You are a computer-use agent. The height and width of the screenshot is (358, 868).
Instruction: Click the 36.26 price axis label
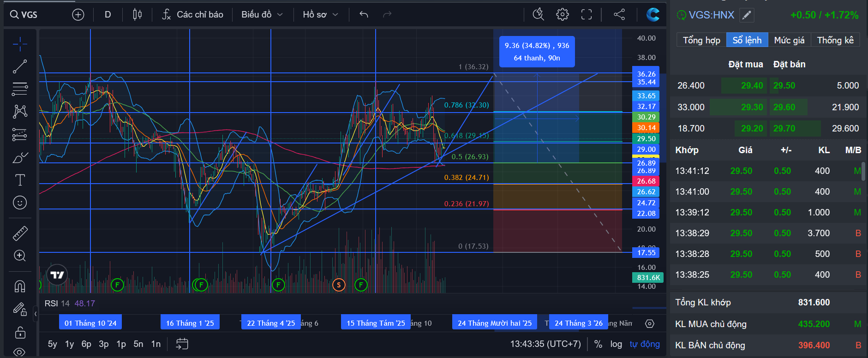tap(646, 74)
